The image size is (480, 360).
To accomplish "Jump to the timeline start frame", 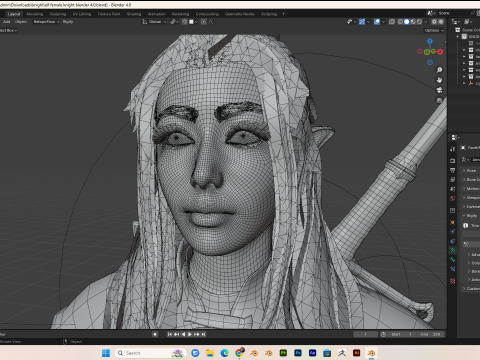I will click(x=169, y=334).
